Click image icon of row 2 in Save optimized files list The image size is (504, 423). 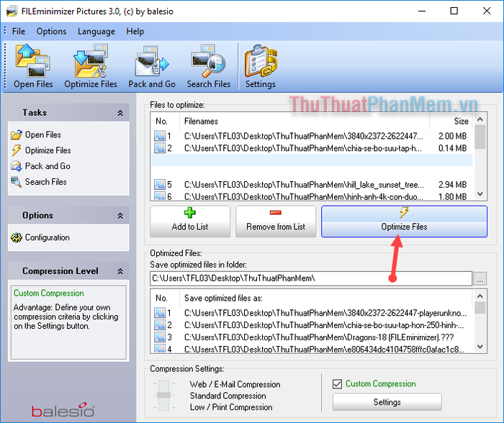[x=159, y=324]
